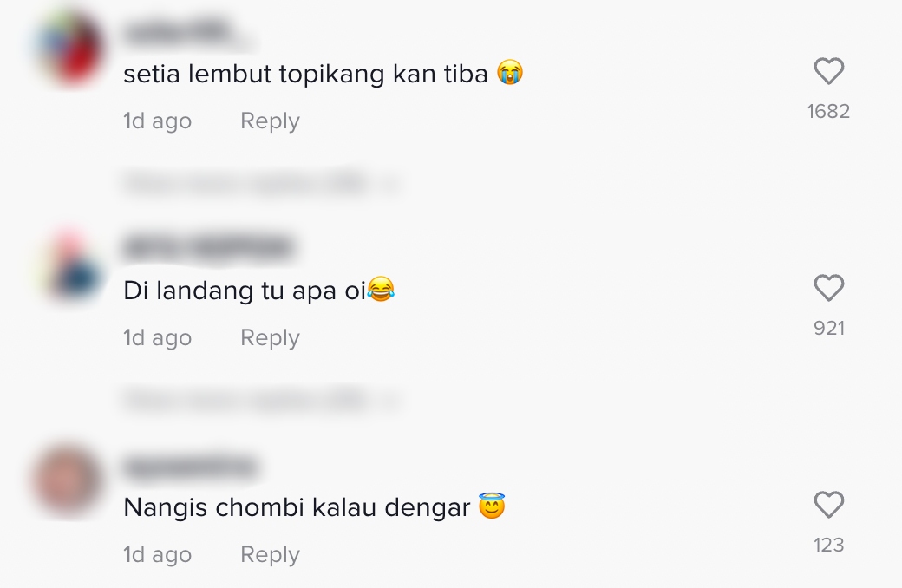The width and height of the screenshot is (902, 588).
Task: Open blurred username above "Di landang tu apa"
Action: point(208,249)
